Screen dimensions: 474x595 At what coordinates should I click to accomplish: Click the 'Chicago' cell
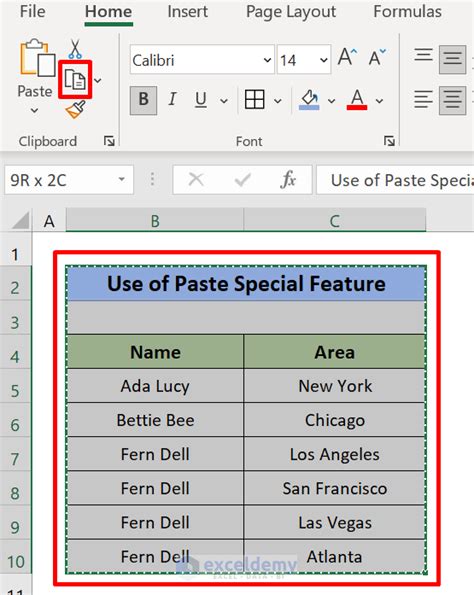coord(335,420)
